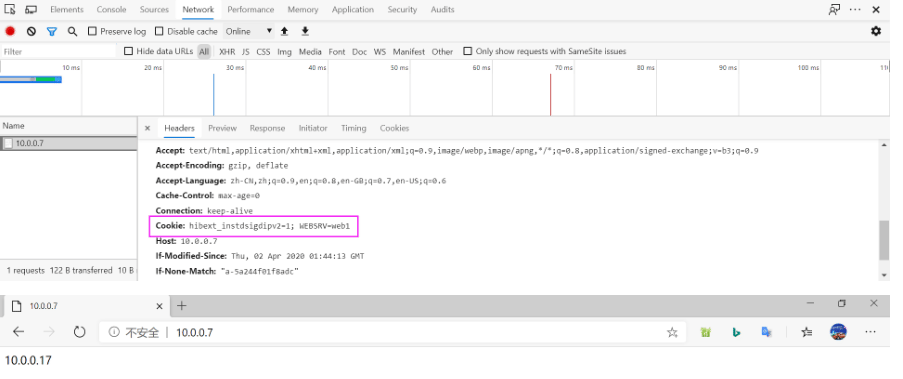Viewport: 903px width, 379px height.
Task: Click the headers pane scroll down arrow
Action: click(x=885, y=275)
